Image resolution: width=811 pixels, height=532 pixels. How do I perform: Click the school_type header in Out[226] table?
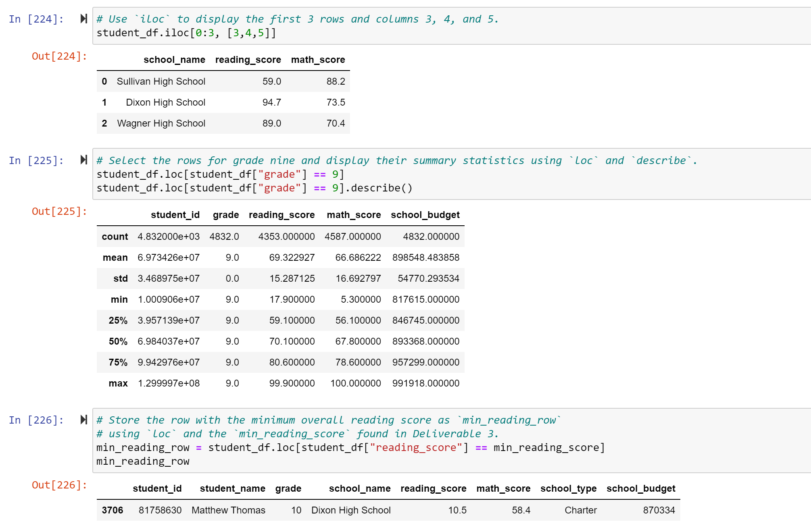pos(568,488)
